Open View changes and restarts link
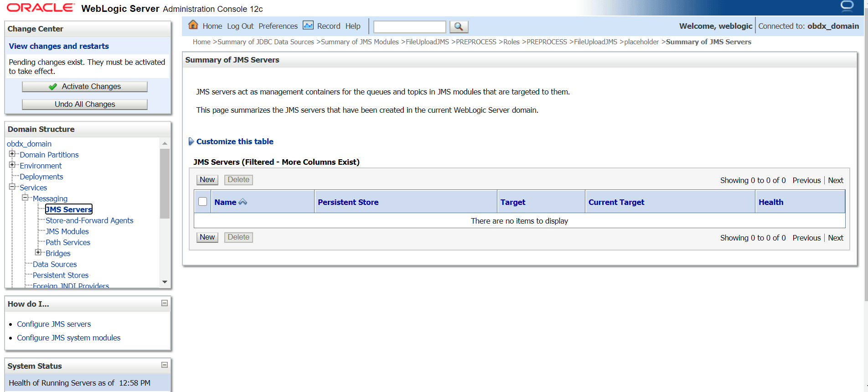Screen dimensions: 868x392 pos(59,46)
